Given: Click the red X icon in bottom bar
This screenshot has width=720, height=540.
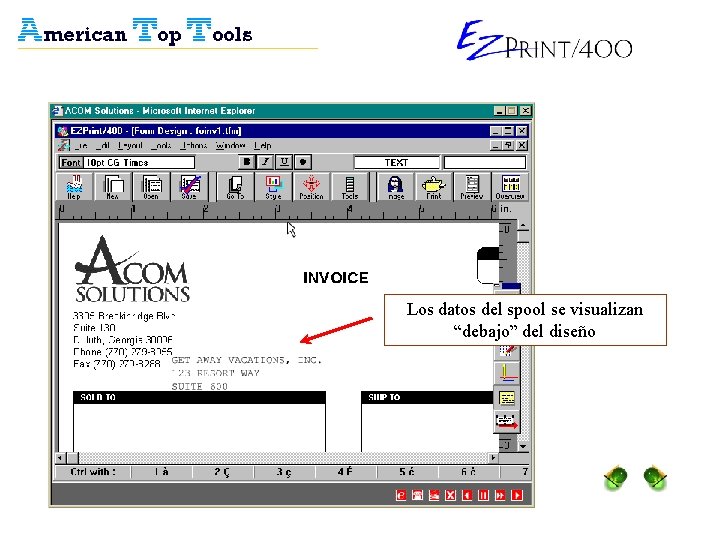Looking at the screenshot, I should (450, 495).
